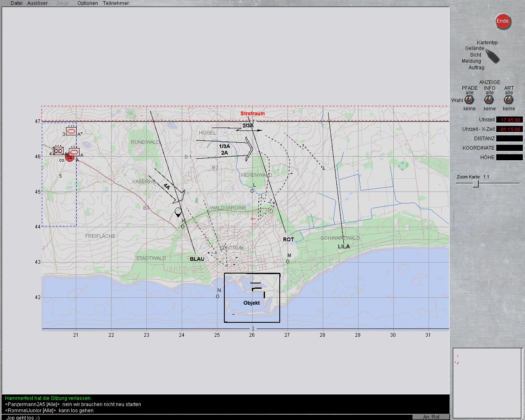Click the chat message input field
This screenshot has height=420, width=525.
[x=205, y=417]
